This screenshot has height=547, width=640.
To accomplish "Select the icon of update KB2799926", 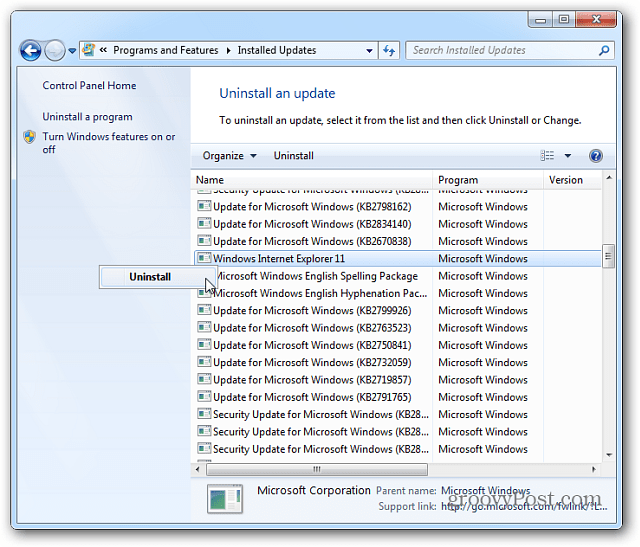I will [204, 310].
